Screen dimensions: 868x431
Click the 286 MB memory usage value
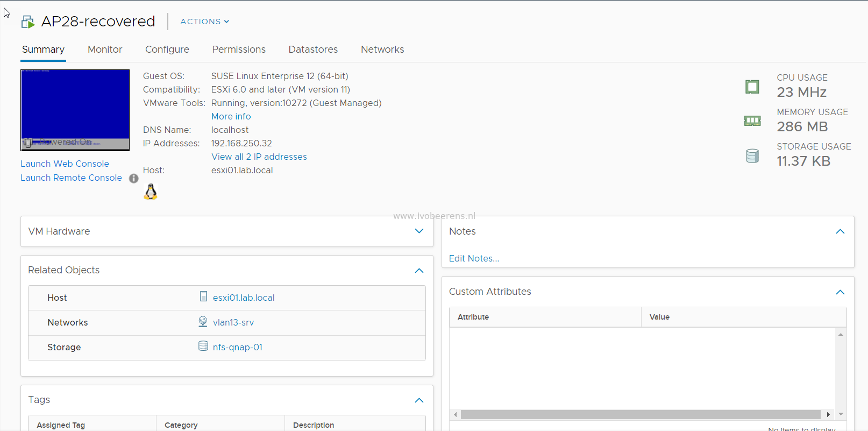(802, 126)
